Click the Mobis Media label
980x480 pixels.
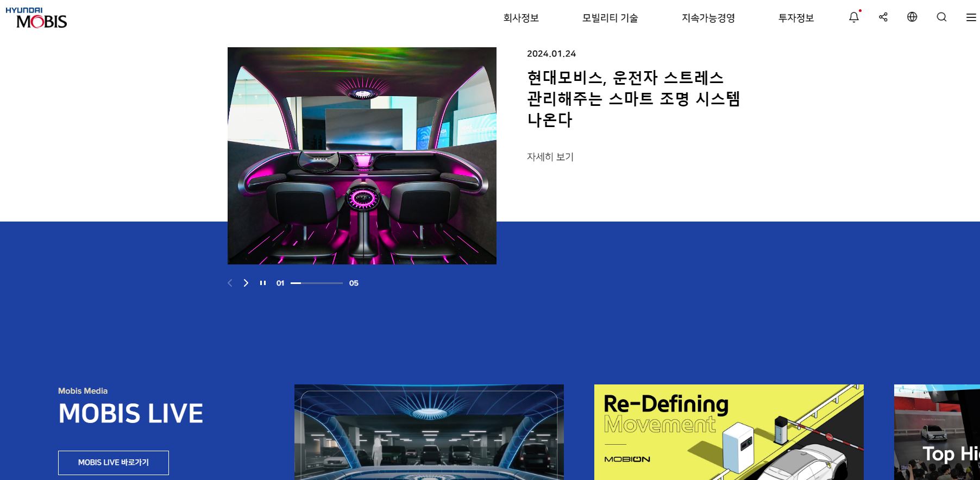83,391
